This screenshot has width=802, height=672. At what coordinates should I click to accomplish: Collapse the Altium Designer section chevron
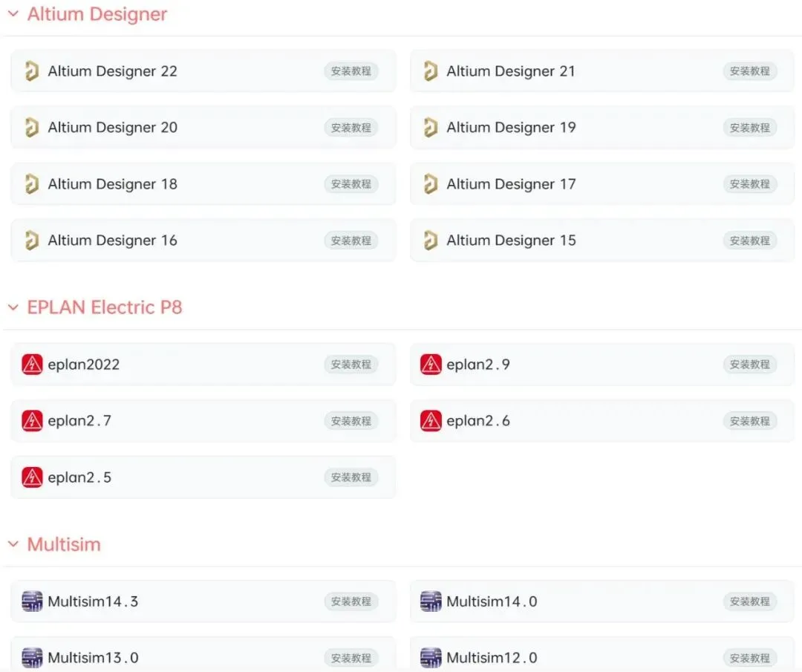[x=13, y=14]
